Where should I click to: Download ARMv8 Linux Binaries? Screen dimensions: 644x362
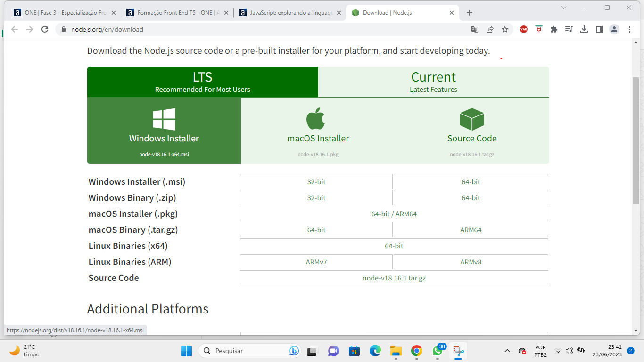471,262
